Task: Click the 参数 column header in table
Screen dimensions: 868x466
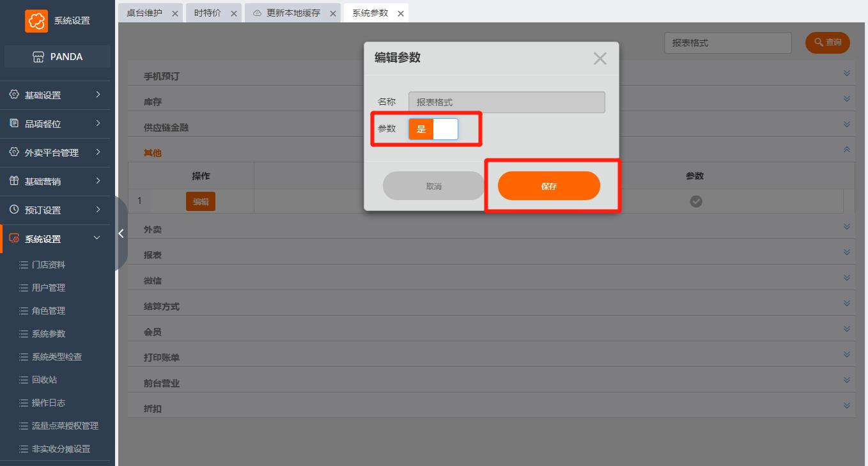Action: [695, 176]
